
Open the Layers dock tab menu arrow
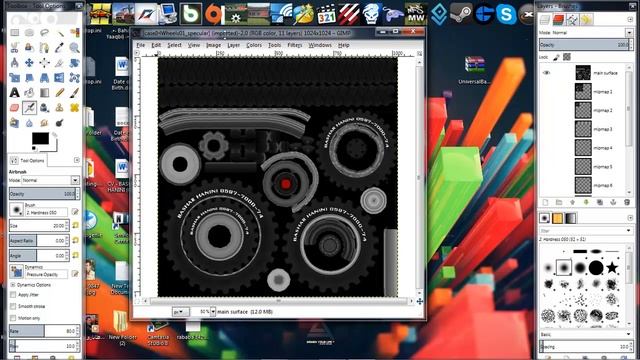click(630, 20)
